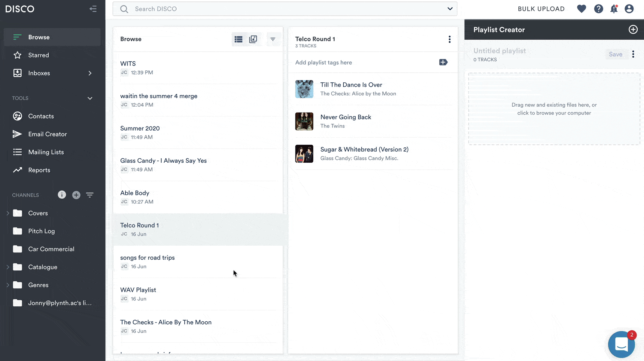Collapse the sidebar with the arrow icon
This screenshot has height=361, width=644.
pos(93,9)
